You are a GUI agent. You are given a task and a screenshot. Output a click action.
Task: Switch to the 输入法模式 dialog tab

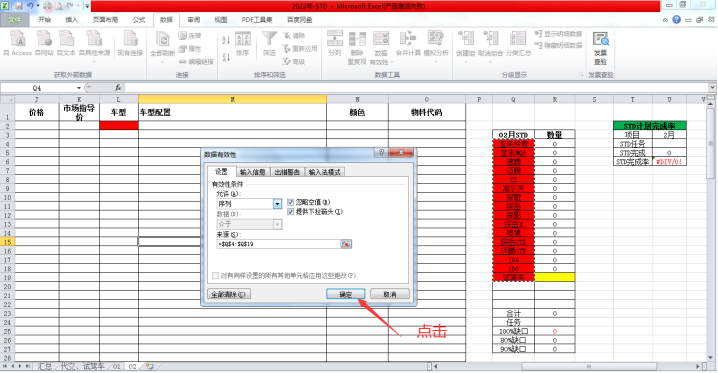[x=324, y=172]
